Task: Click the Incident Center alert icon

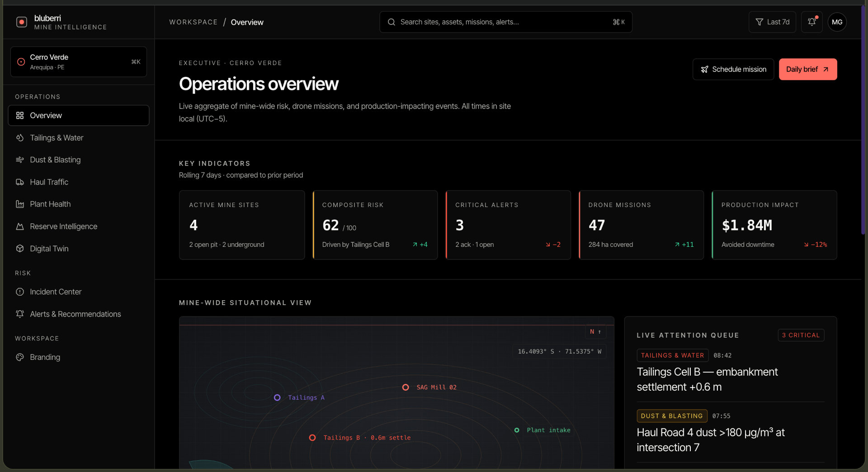Action: coord(20,292)
